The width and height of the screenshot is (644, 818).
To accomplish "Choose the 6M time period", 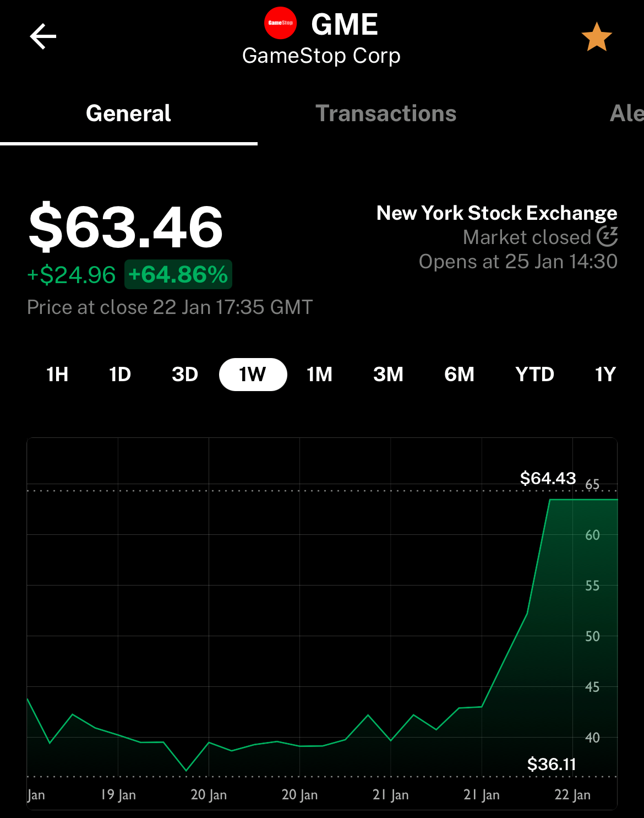I will point(459,375).
